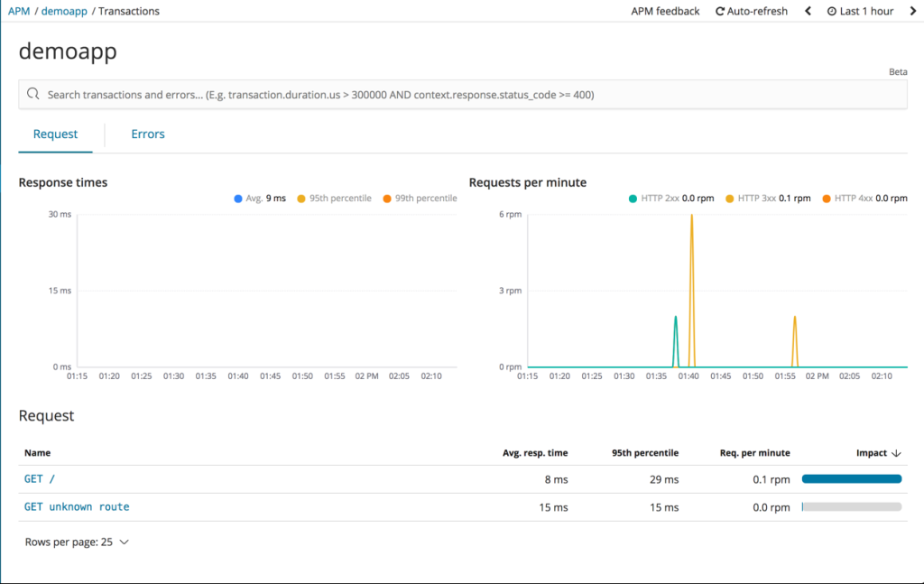
Task: Open the GET / transaction
Action: 38,478
